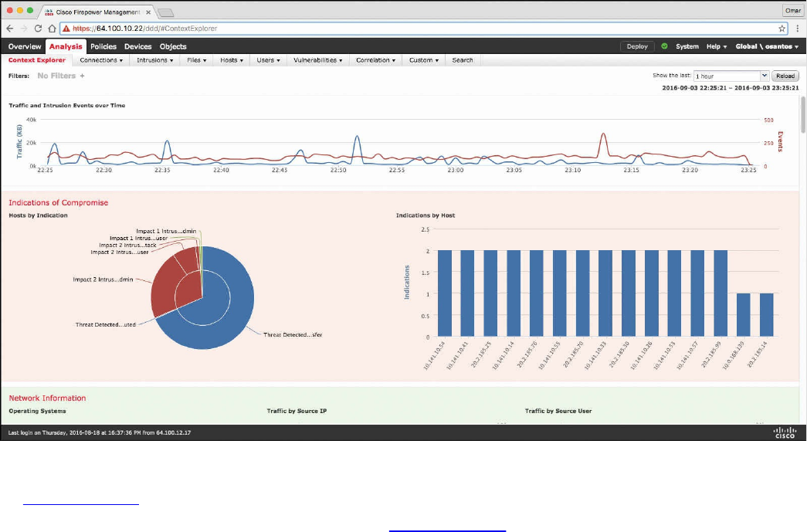
Task: Expand the Hosts dropdown
Action: point(232,60)
